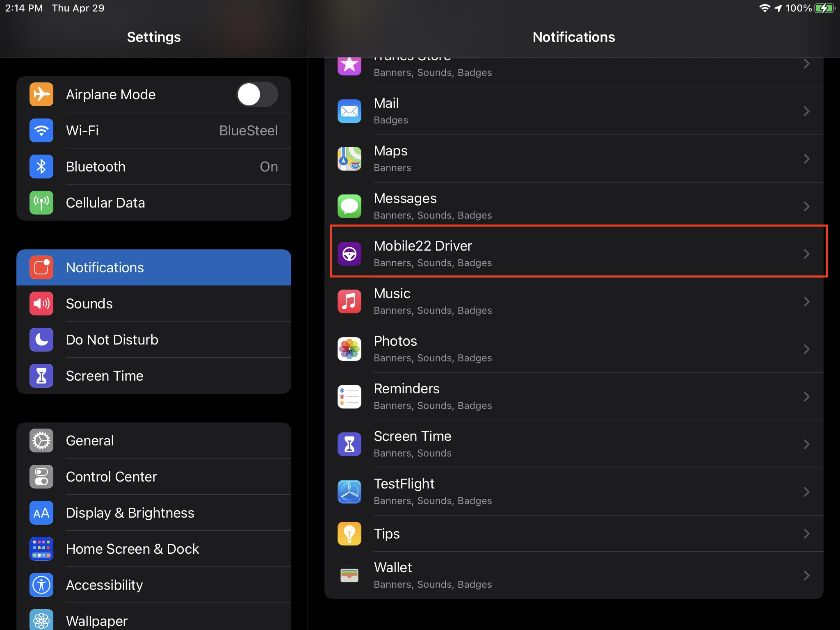Tap the Mail envelope icon
The height and width of the screenshot is (630, 840).
(x=349, y=111)
